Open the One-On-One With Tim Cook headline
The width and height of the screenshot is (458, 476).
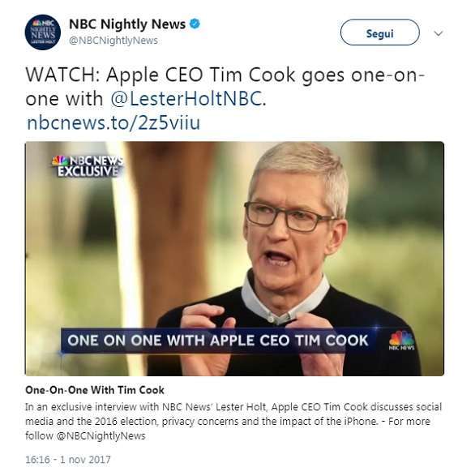95,390
